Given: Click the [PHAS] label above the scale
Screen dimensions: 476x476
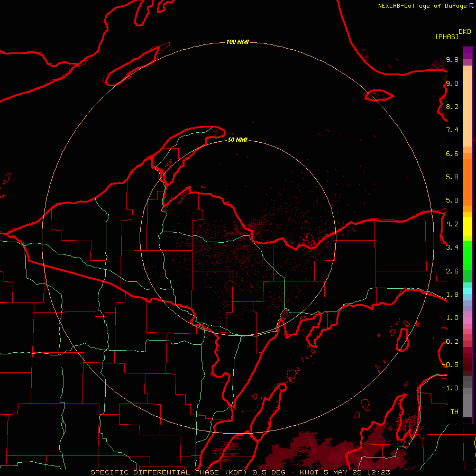Looking at the screenshot, I should pos(447,36).
